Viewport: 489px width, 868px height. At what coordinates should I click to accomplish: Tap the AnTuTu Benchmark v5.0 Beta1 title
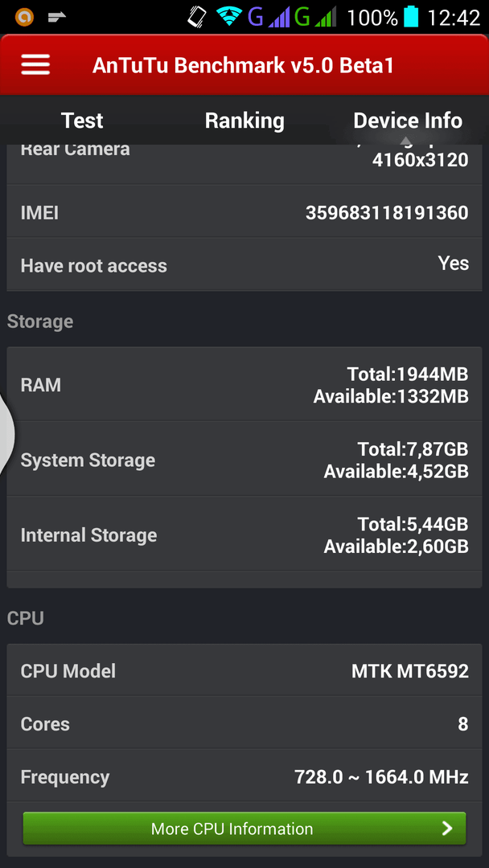coord(243,65)
